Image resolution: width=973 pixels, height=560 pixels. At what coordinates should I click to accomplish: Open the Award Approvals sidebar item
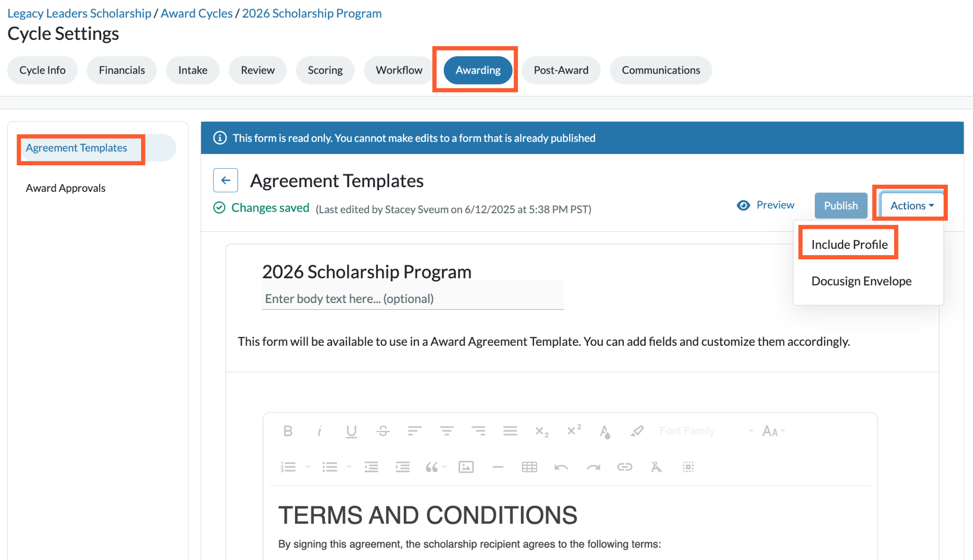tap(66, 188)
